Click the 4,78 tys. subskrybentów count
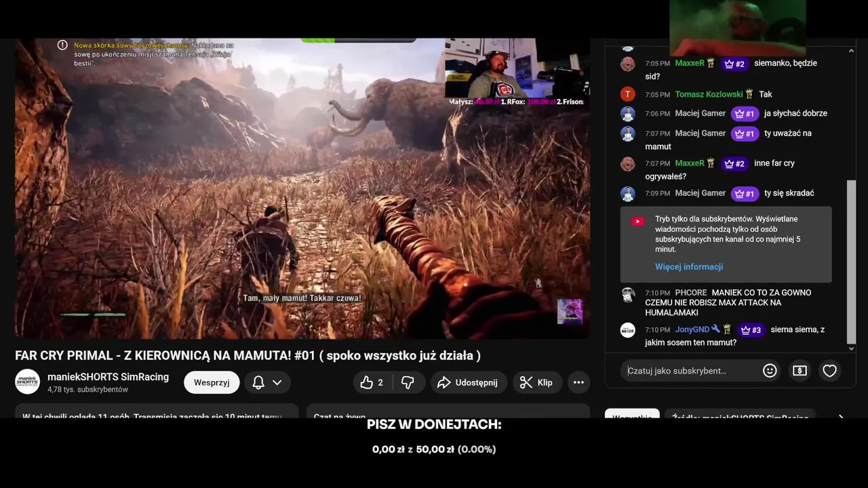 [87, 390]
